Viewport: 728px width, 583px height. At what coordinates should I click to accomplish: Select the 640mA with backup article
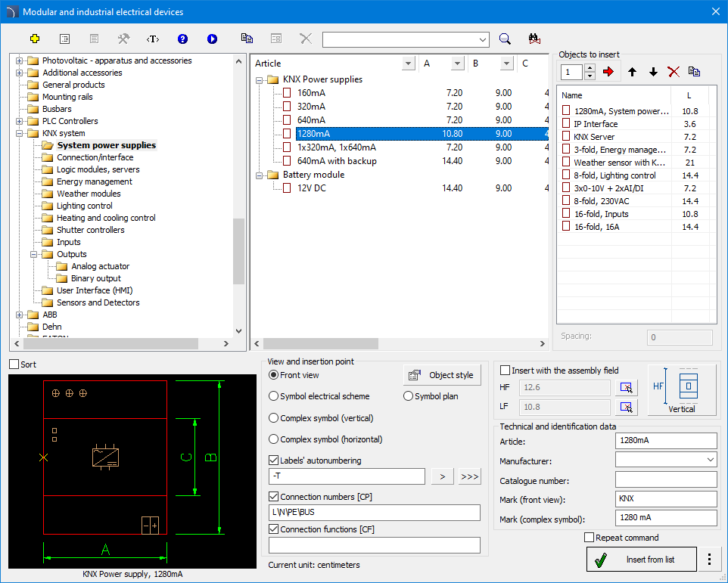[337, 161]
